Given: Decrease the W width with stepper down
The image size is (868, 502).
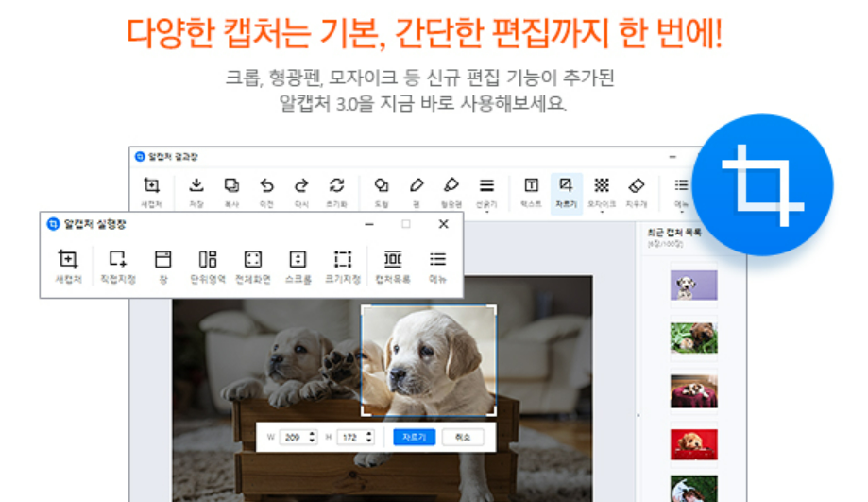Looking at the screenshot, I should 313,441.
